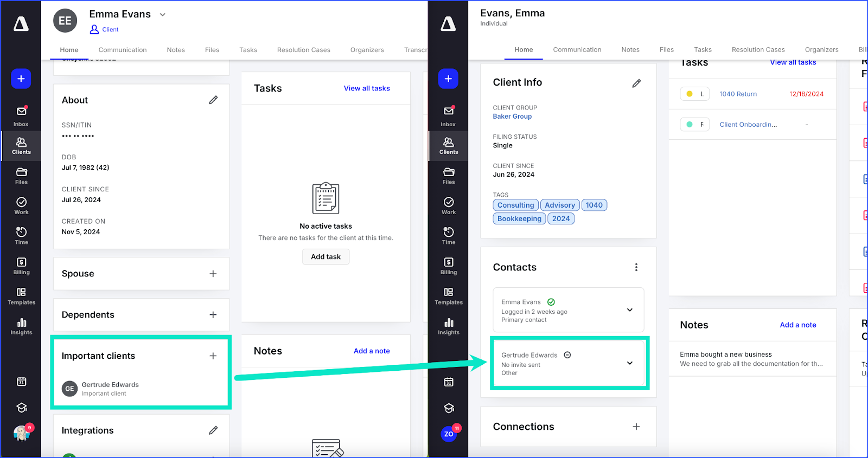The width and height of the screenshot is (868, 458).
Task: Add a Spouse with the plus icon
Action: coord(213,274)
